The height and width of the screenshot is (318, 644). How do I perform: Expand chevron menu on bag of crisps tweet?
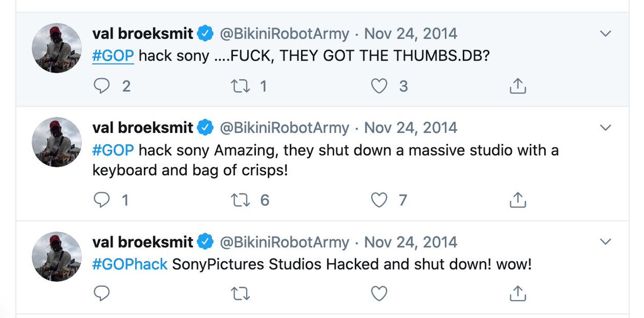(605, 128)
